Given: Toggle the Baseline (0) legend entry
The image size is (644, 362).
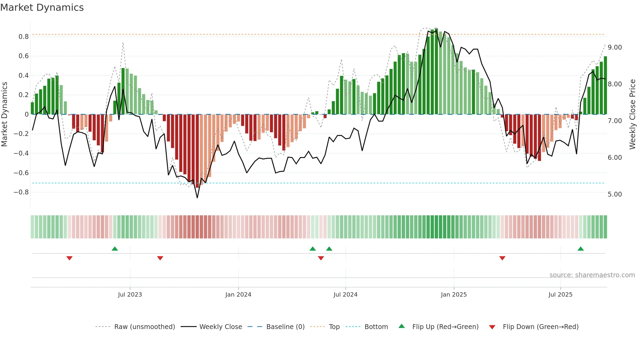Looking at the screenshot, I should point(276,327).
